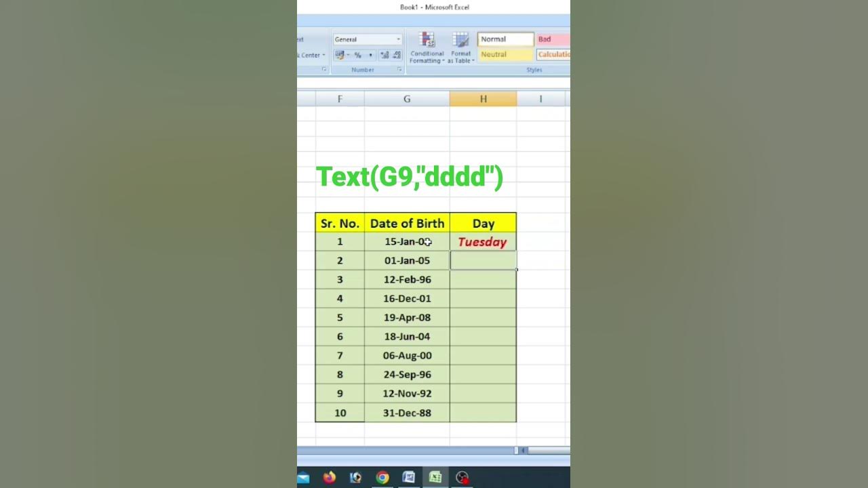Apply the Calculation cell style
Image resolution: width=868 pixels, height=488 pixels.
click(553, 54)
